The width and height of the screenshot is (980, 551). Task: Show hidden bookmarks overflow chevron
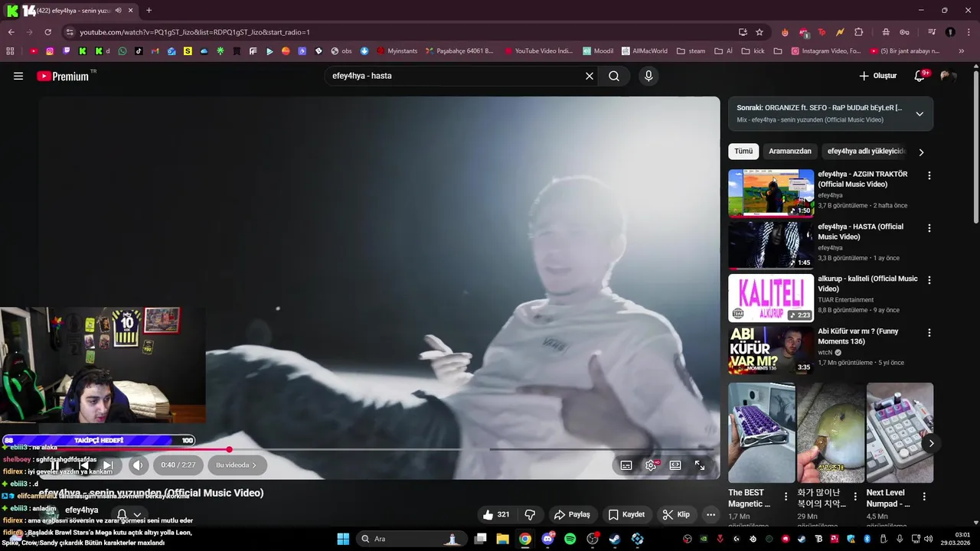tap(962, 51)
